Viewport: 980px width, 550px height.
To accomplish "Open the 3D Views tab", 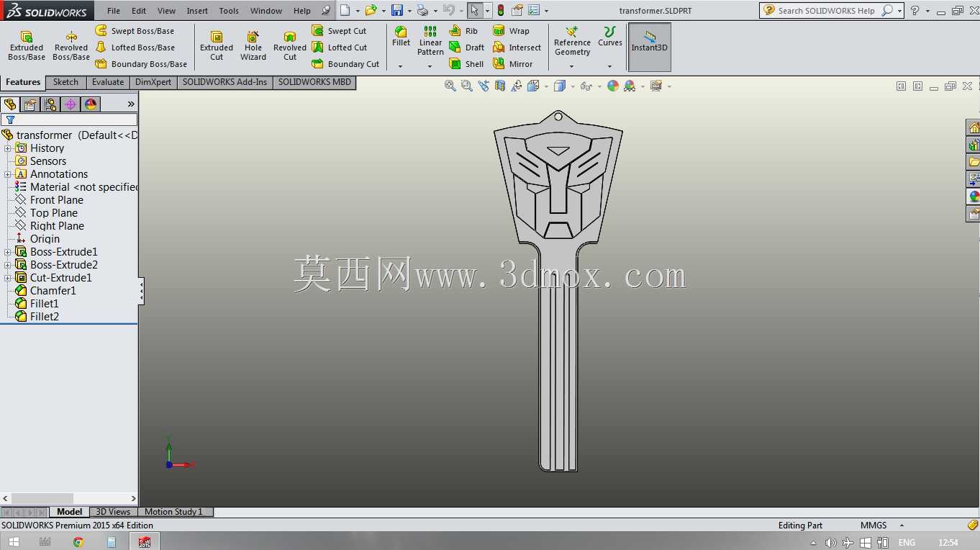I will click(113, 512).
